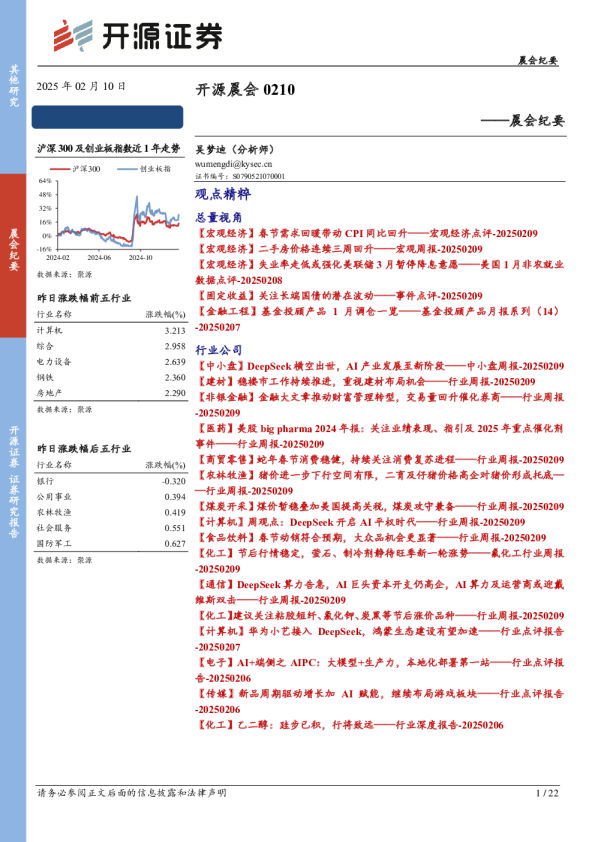The width and height of the screenshot is (595, 842).
Task: Click the email wumengdi@kysec.cn
Action: pyautogui.click(x=233, y=164)
